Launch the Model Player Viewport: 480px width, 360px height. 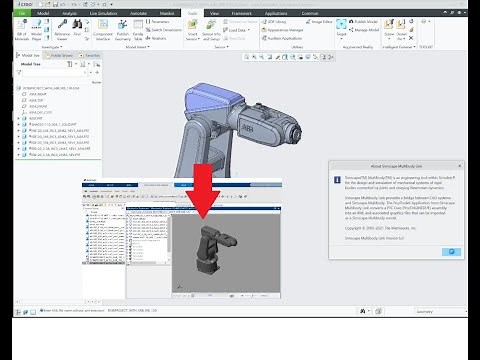pos(36,29)
